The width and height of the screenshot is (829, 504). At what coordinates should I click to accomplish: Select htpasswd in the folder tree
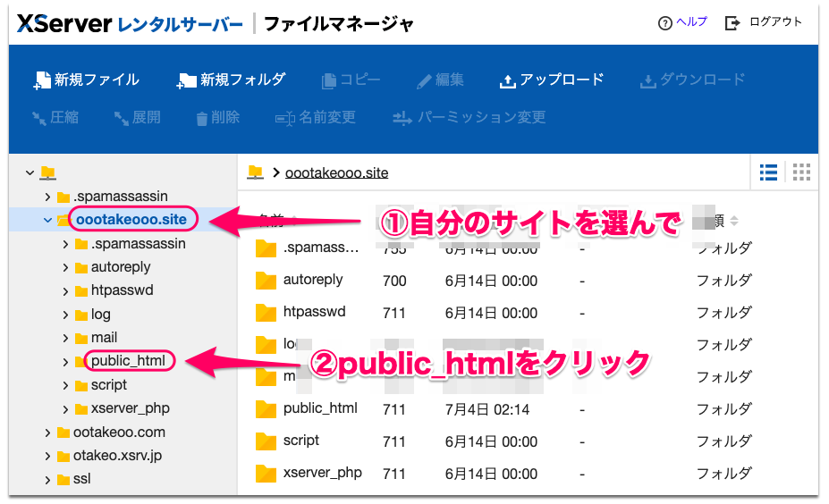pyautogui.click(x=123, y=290)
